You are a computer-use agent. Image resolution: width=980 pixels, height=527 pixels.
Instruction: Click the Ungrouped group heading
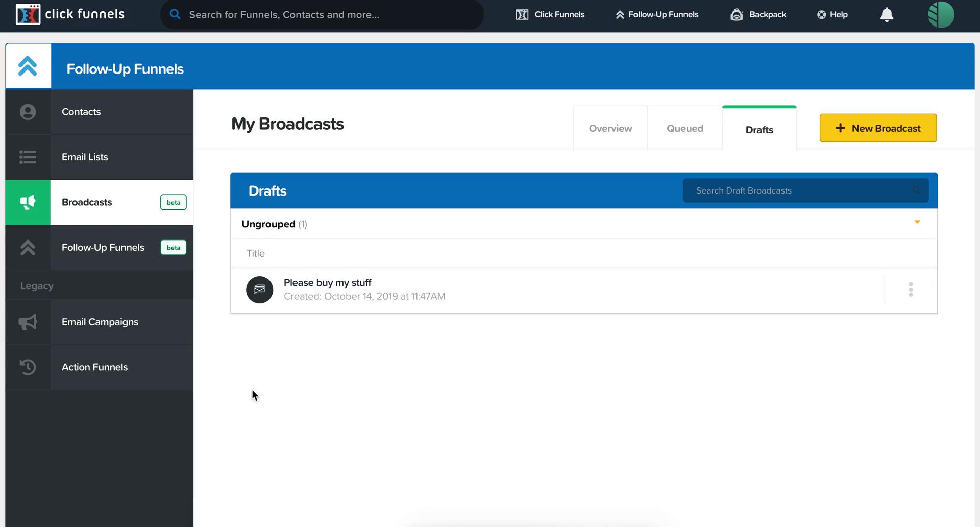click(274, 224)
